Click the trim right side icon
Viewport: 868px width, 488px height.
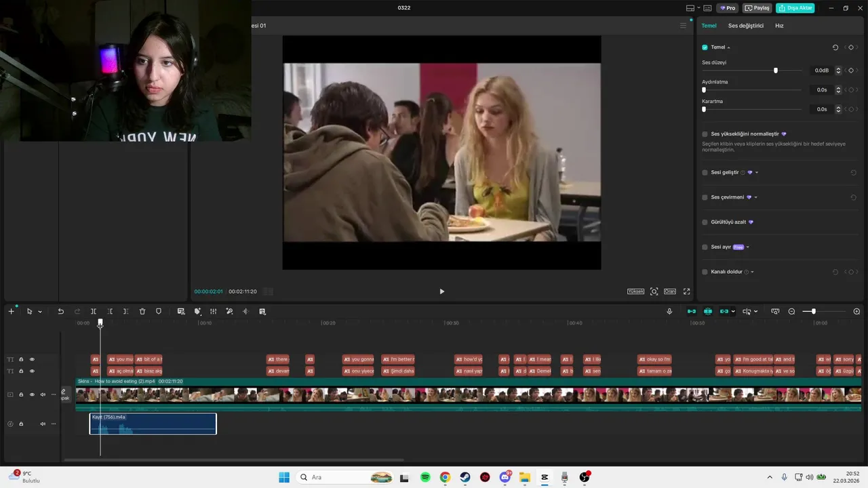126,312
